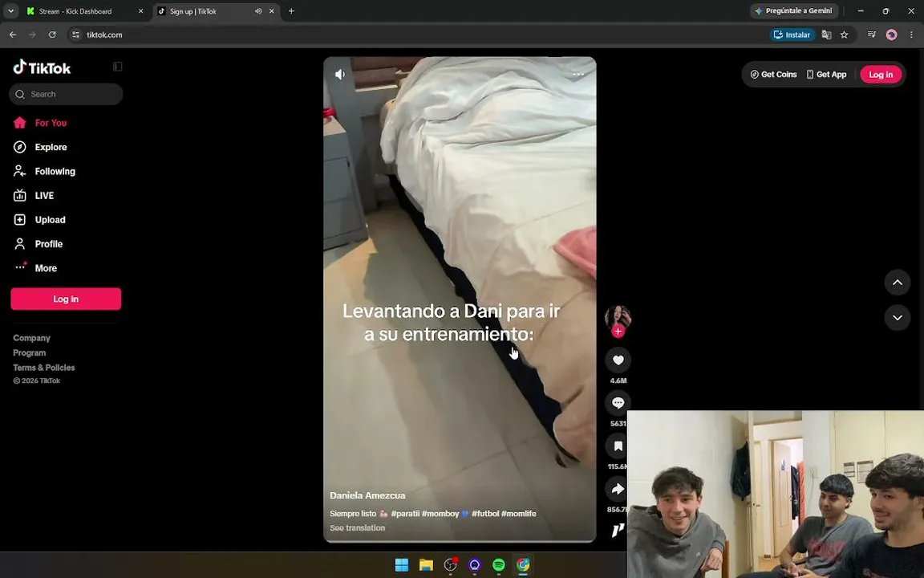The width and height of the screenshot is (924, 578).
Task: Bookmark the video with the favorites icon
Action: coord(618,446)
